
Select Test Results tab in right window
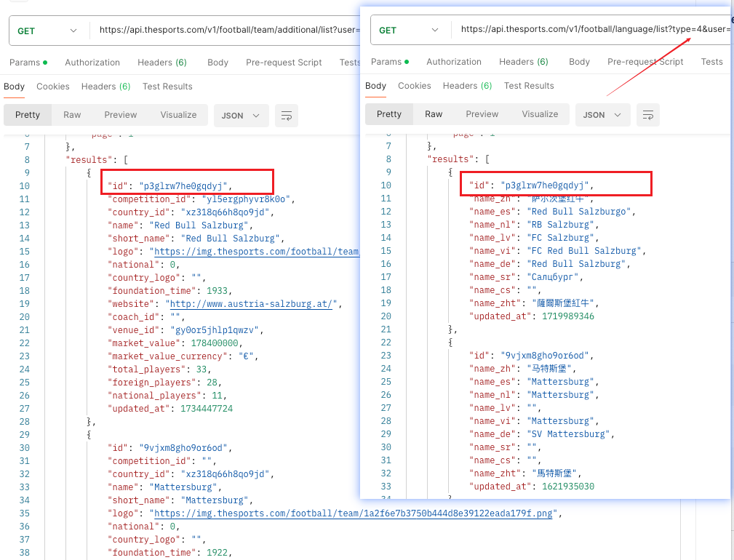529,86
